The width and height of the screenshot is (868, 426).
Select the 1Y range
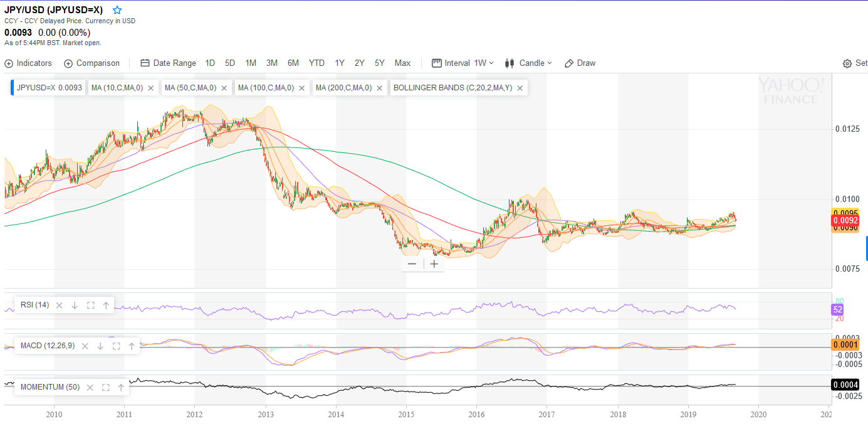[340, 63]
